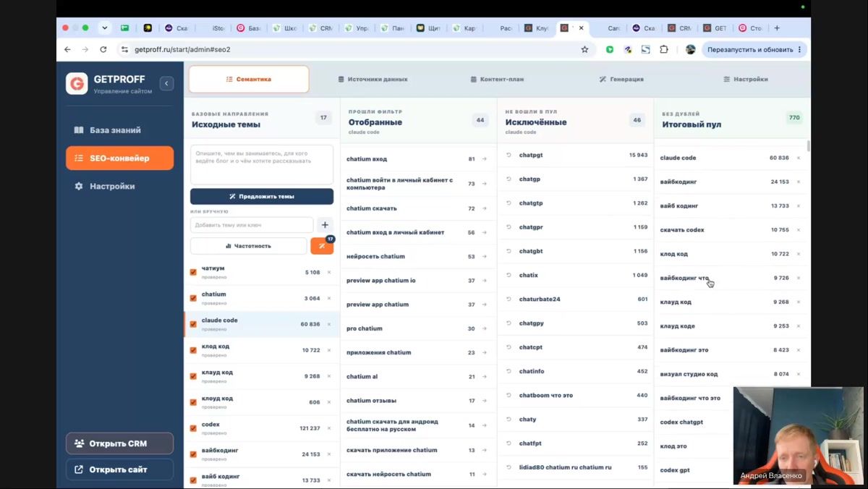
Task: Click the orange magic wand button with the 17 badge
Action: 322,246
